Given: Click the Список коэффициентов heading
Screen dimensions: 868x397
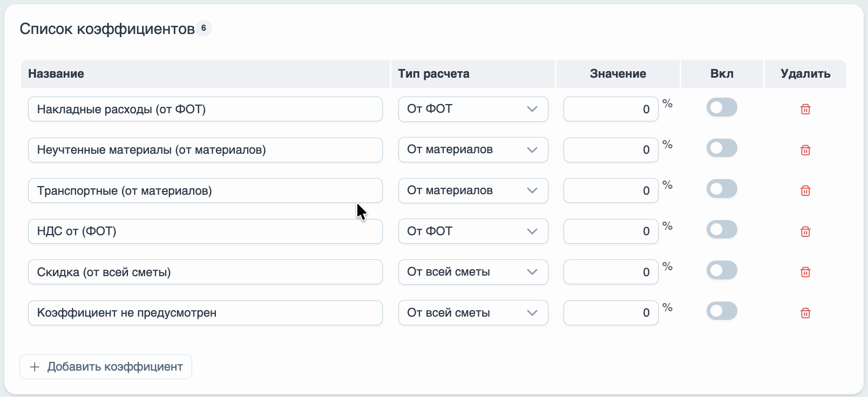Looking at the screenshot, I should point(107,29).
